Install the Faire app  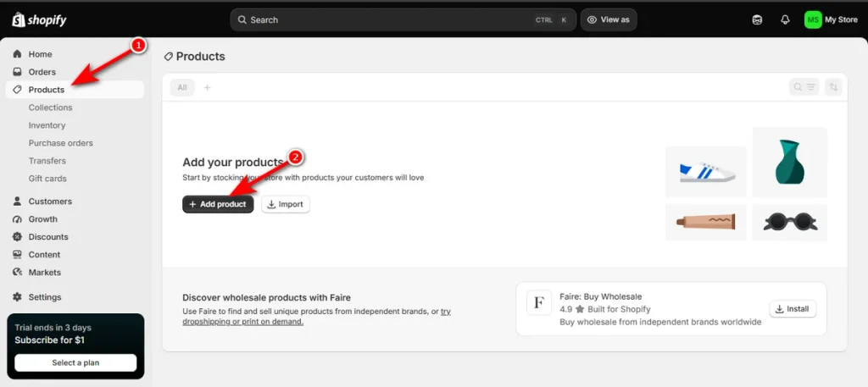click(x=793, y=309)
